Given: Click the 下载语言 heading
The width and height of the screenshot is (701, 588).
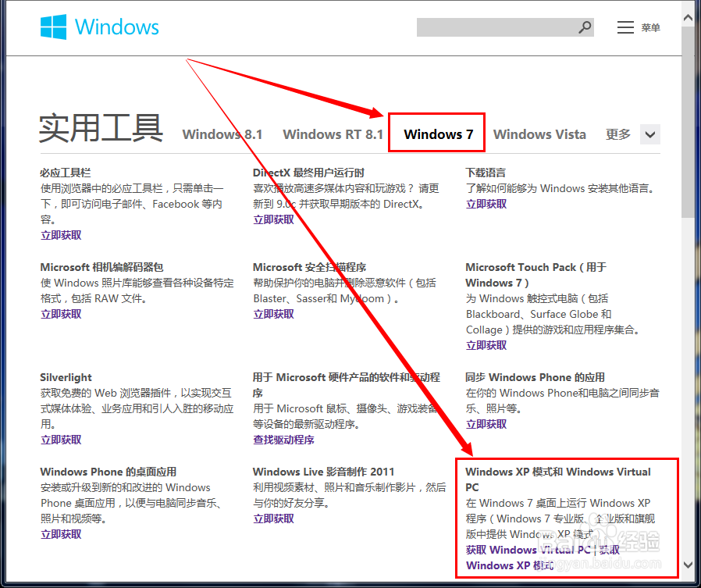Looking at the screenshot, I should (x=486, y=173).
